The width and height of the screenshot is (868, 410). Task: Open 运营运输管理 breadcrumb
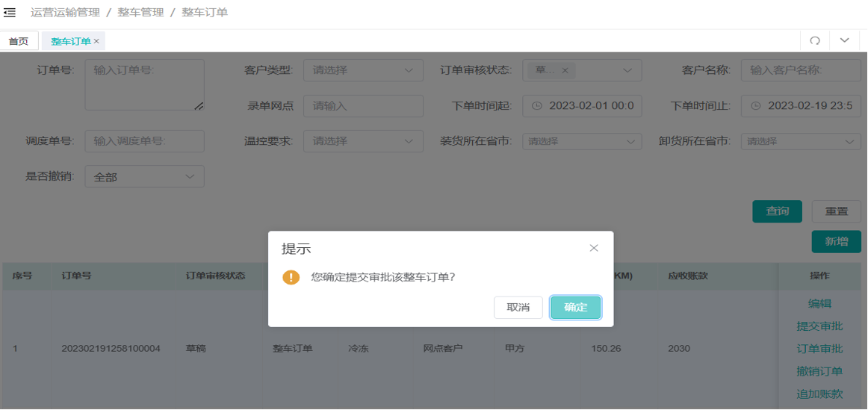point(65,12)
